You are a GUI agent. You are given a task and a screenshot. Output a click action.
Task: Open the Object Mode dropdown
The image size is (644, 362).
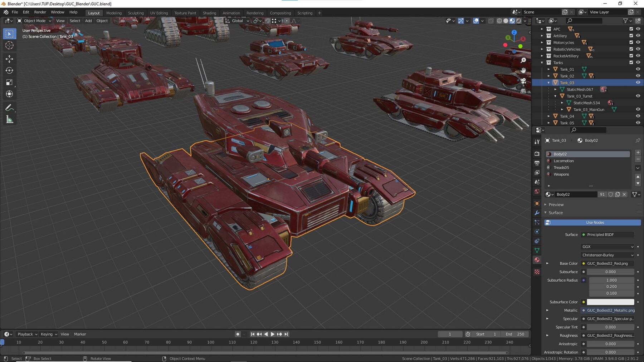(34, 20)
